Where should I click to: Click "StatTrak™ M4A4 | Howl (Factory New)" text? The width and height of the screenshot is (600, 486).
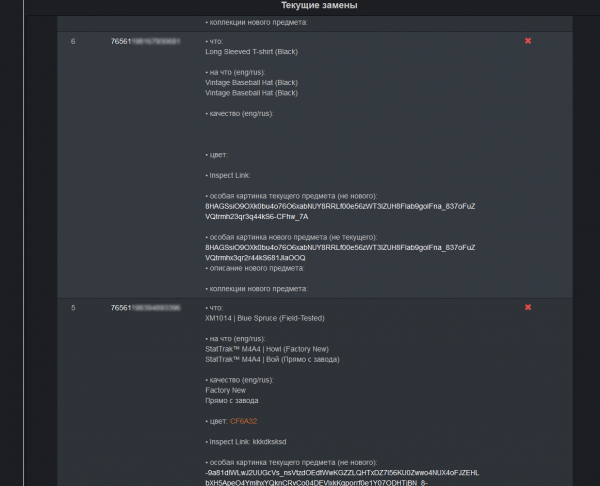pos(265,349)
